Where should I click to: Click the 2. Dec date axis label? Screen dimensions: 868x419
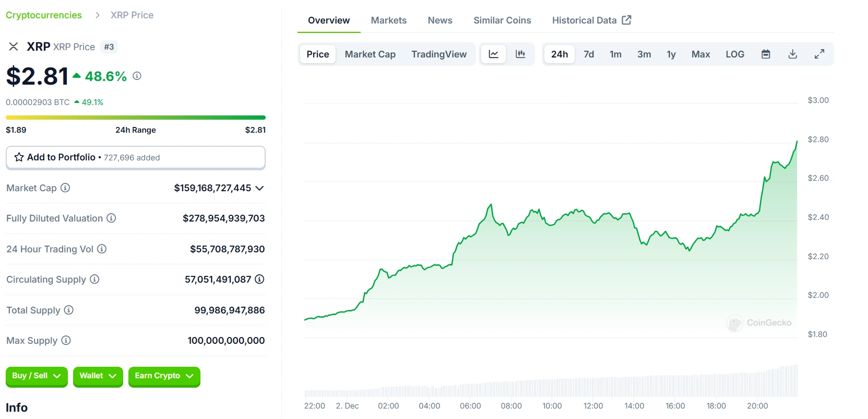(347, 406)
